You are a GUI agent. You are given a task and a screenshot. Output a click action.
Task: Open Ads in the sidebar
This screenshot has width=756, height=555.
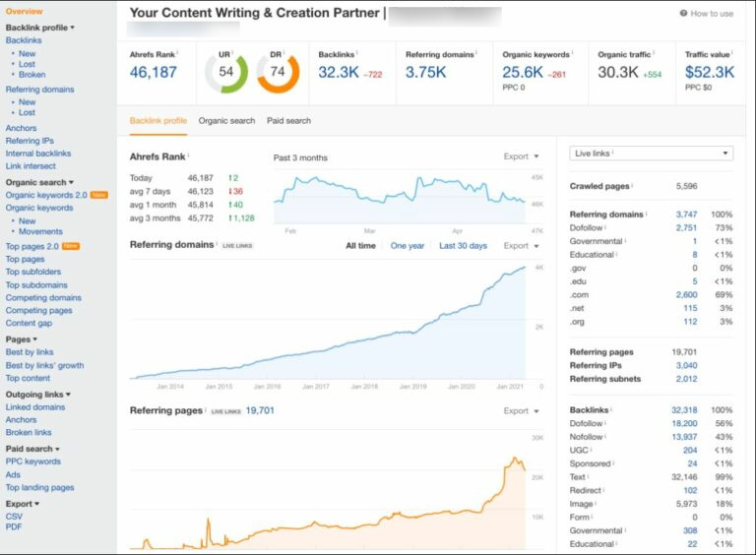[x=13, y=475]
